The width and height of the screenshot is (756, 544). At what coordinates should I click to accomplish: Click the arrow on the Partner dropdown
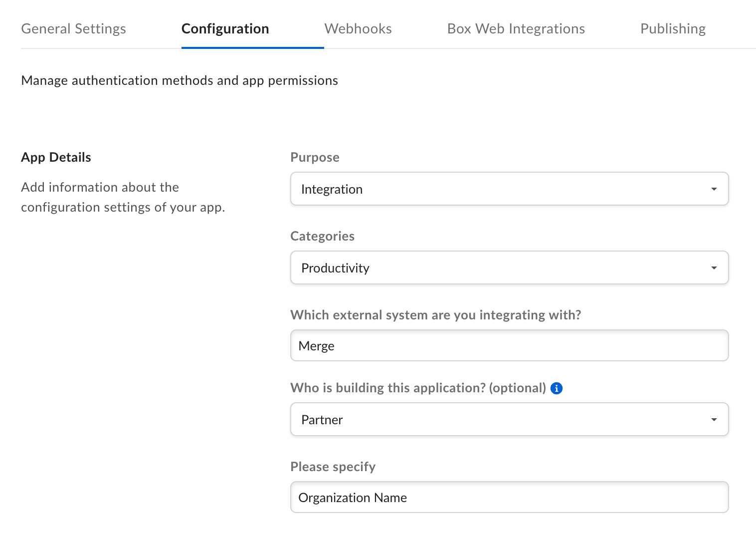tap(714, 420)
